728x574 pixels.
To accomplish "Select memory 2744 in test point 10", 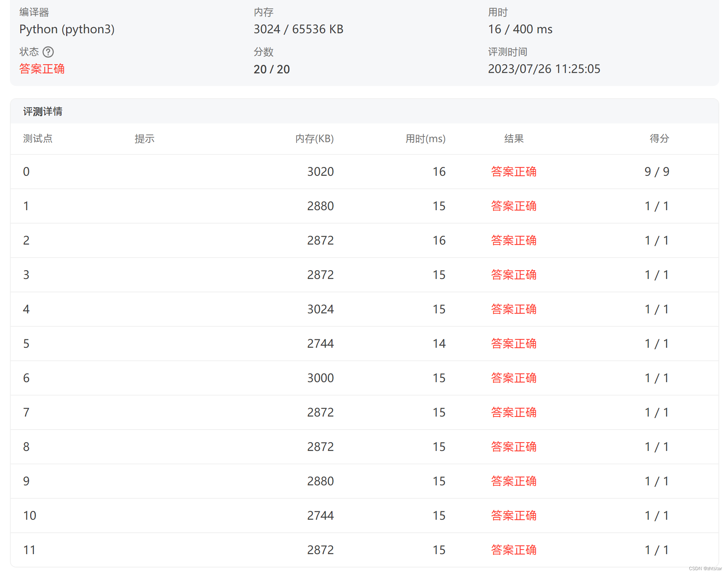I will (x=321, y=516).
